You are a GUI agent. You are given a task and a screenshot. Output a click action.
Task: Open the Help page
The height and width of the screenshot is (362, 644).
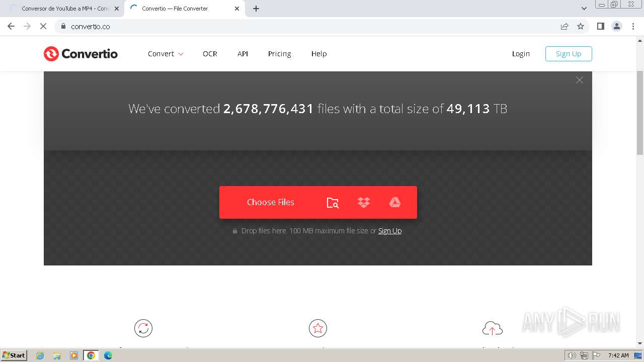319,54
